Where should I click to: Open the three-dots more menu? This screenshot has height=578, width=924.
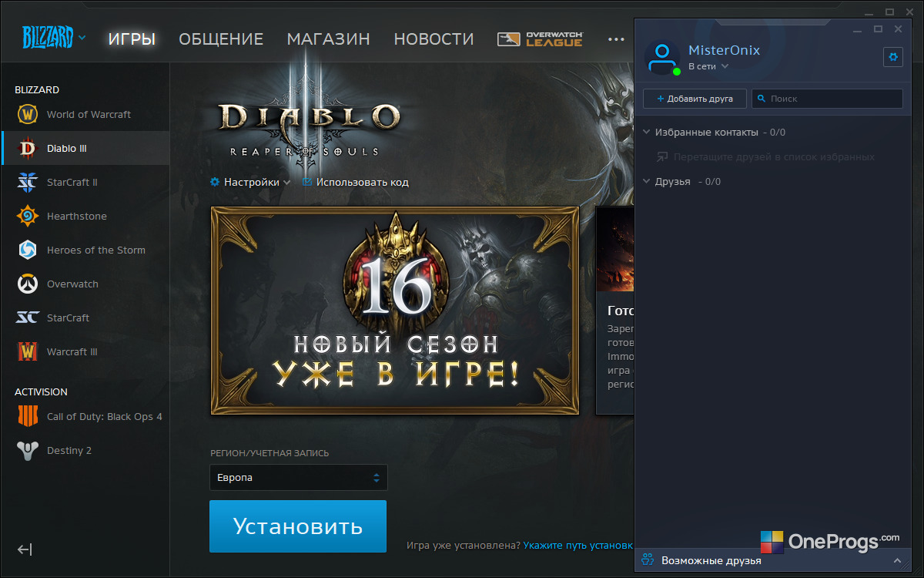[x=616, y=39]
